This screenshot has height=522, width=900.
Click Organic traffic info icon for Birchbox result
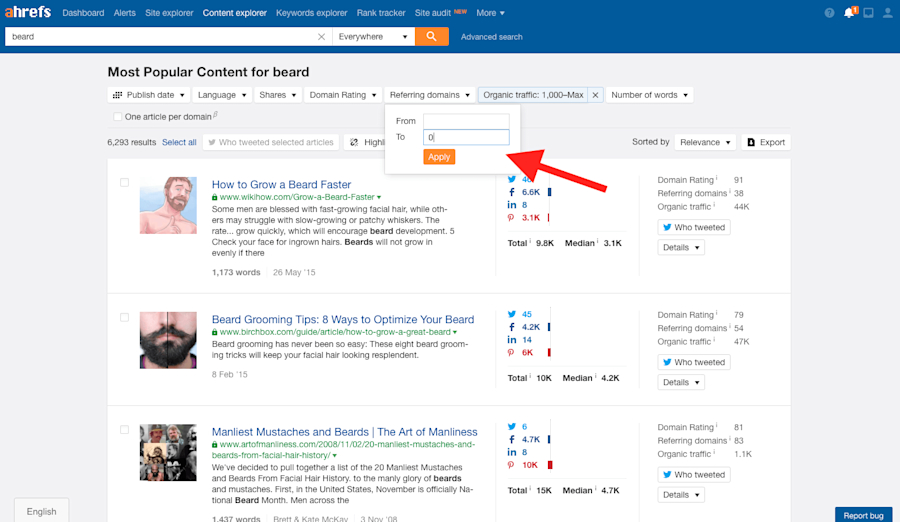coord(715,339)
